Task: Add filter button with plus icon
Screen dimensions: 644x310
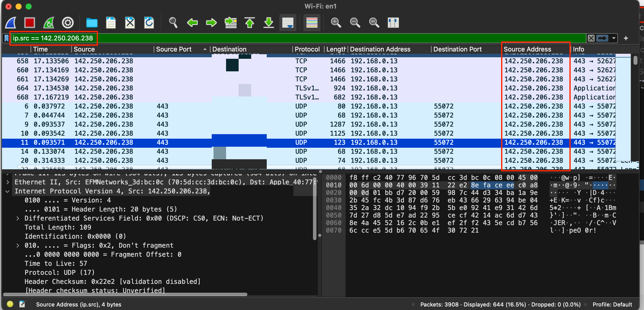Action: point(626,38)
